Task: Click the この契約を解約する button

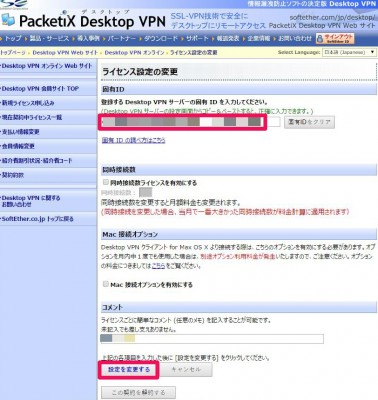Action: click(x=138, y=392)
